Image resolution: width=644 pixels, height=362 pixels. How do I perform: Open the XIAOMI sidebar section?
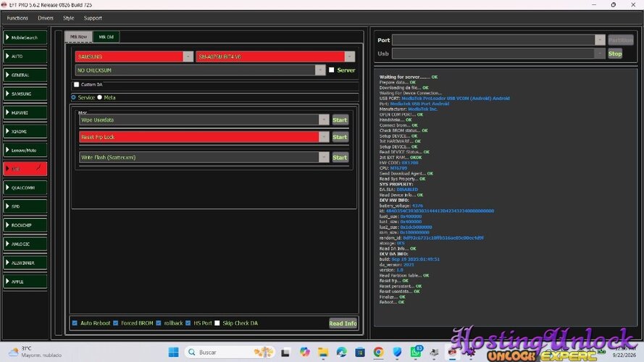25,131
